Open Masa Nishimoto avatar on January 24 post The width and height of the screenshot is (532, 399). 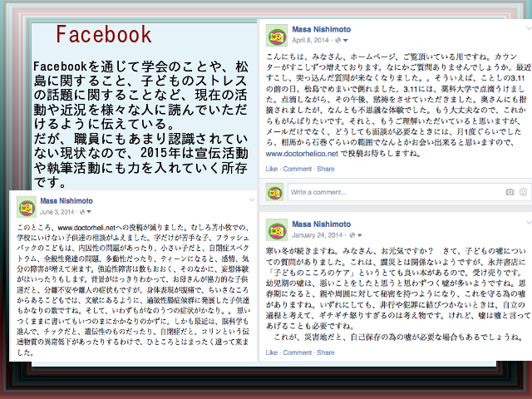click(x=277, y=230)
